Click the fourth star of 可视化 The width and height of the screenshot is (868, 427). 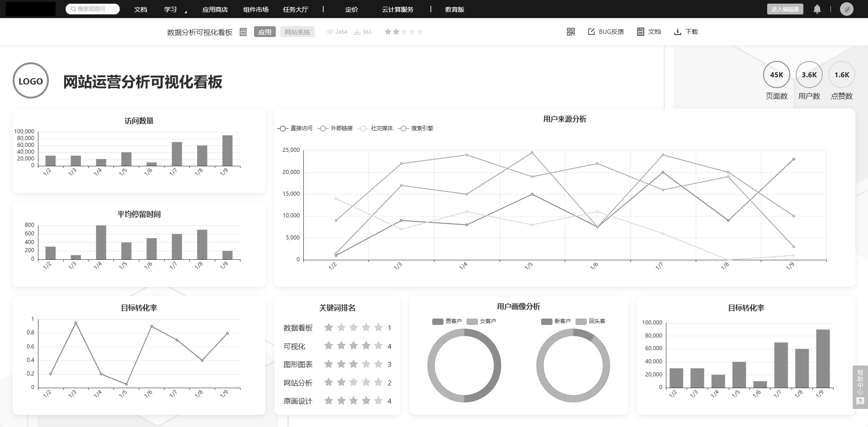[366, 346]
